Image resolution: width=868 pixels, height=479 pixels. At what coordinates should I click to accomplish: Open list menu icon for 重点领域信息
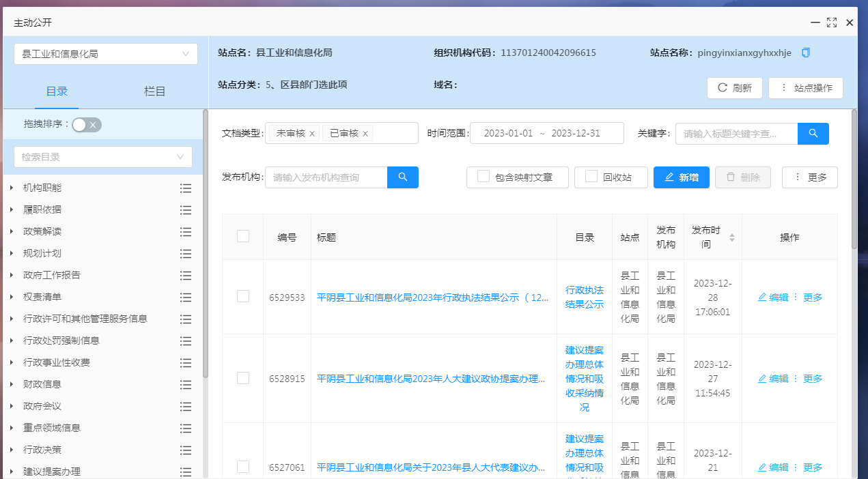pyautogui.click(x=186, y=429)
